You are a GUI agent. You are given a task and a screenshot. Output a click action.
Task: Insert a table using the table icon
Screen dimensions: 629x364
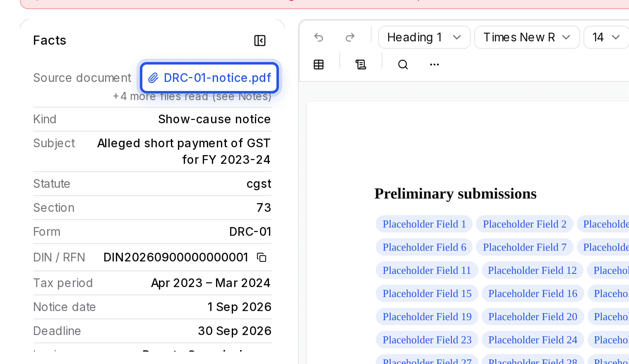click(x=319, y=65)
